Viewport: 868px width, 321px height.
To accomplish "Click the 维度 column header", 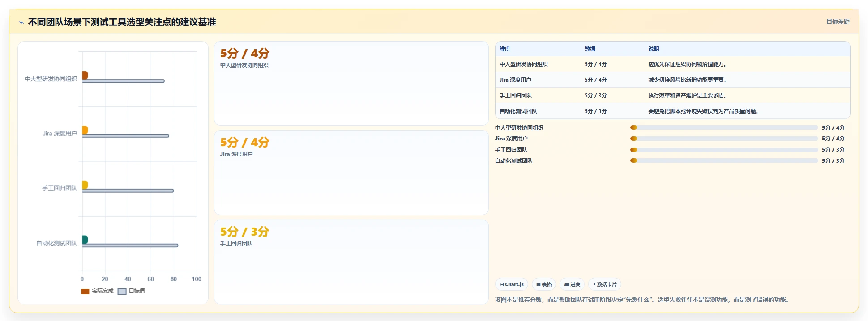I will click(x=505, y=49).
